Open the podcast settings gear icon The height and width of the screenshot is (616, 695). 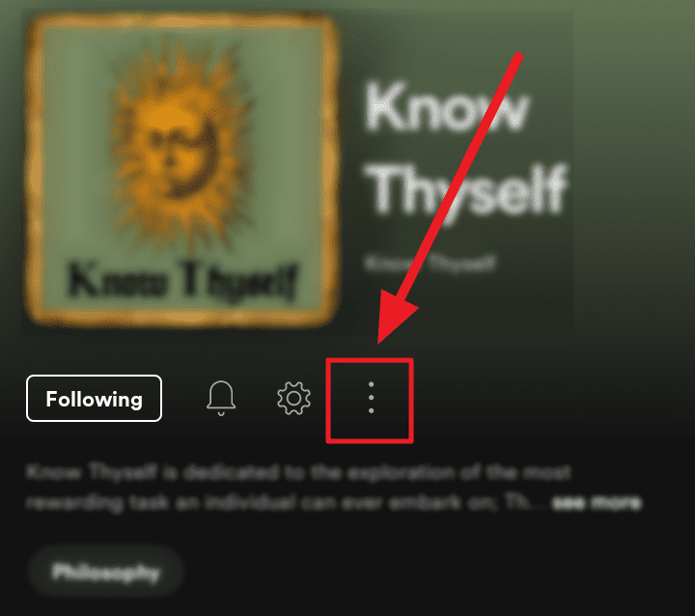[293, 398]
